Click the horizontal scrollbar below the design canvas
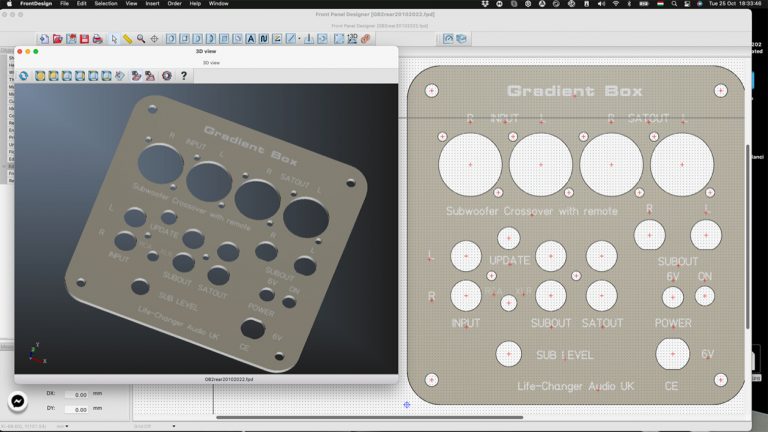Image resolution: width=768 pixels, height=432 pixels. pyautogui.click(x=370, y=417)
